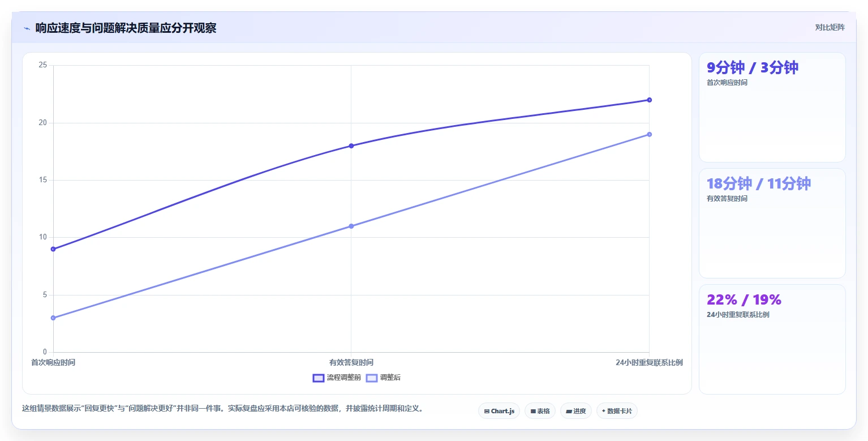Viewport: 868px width, 441px height.
Task: Click the y-axis tick label 15
Action: [x=42, y=180]
